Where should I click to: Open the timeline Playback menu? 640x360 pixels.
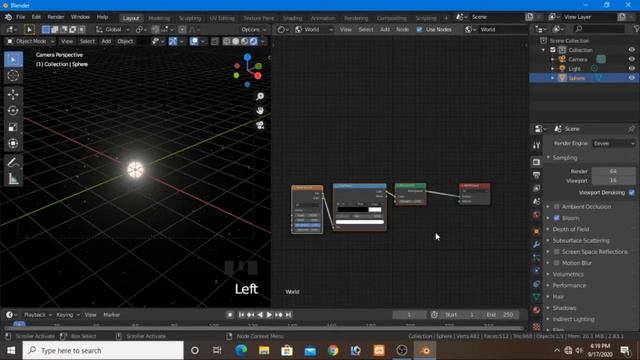[38, 315]
